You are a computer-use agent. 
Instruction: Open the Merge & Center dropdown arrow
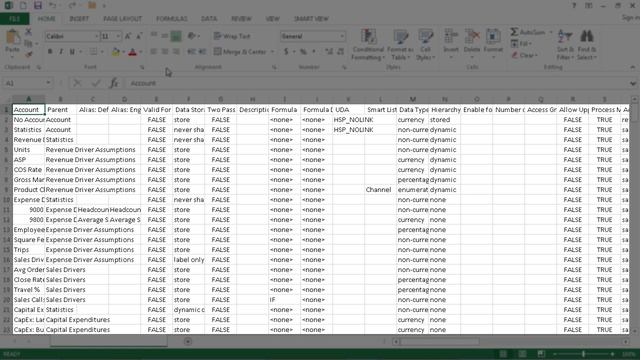click(x=272, y=52)
